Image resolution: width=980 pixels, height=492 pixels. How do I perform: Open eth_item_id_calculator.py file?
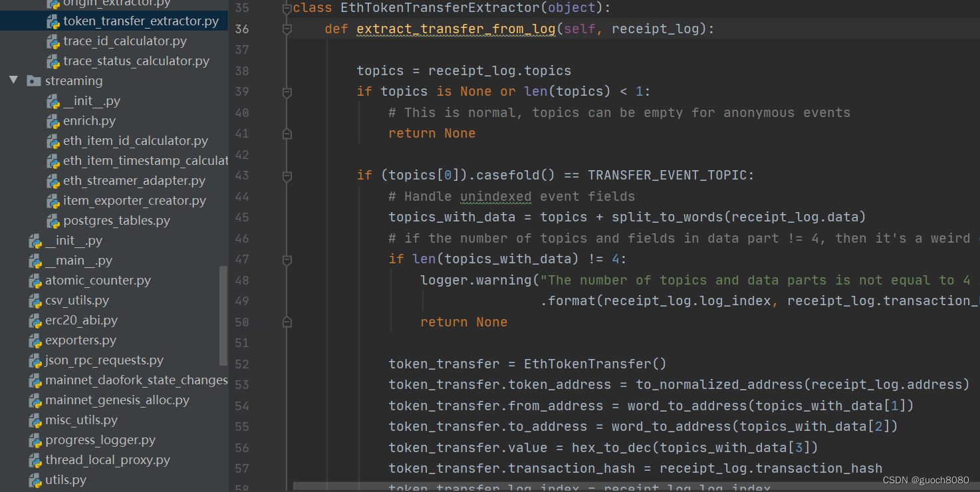click(136, 141)
